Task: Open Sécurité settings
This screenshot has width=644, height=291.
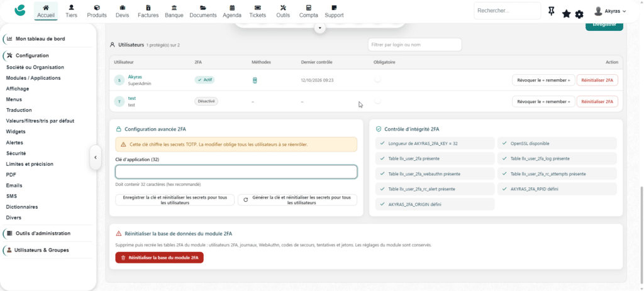Action: click(16, 153)
